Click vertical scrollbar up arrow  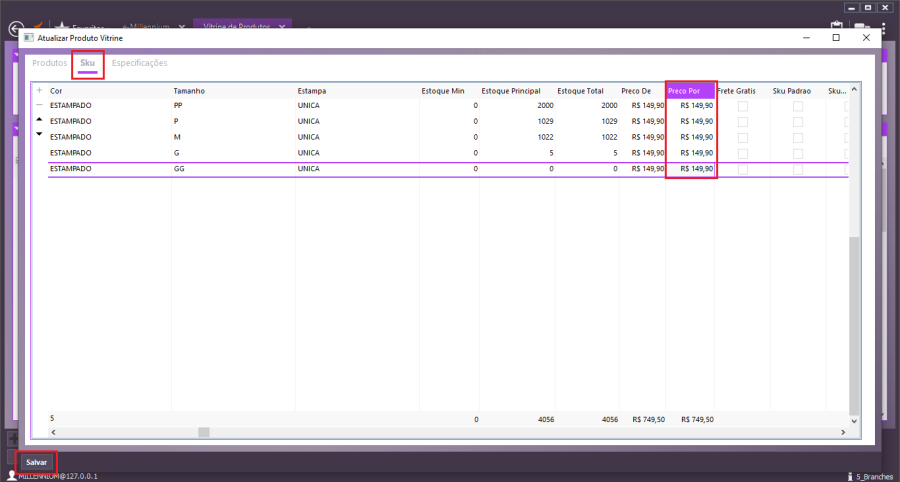[x=854, y=90]
